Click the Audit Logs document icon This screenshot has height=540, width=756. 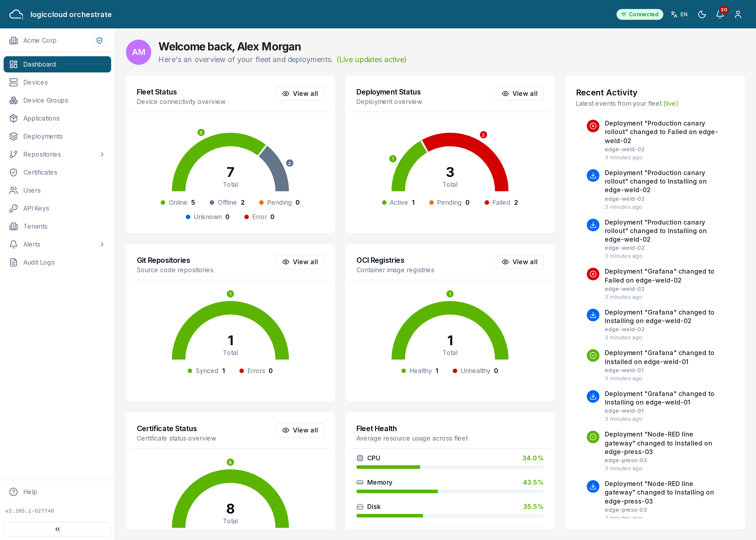point(14,262)
